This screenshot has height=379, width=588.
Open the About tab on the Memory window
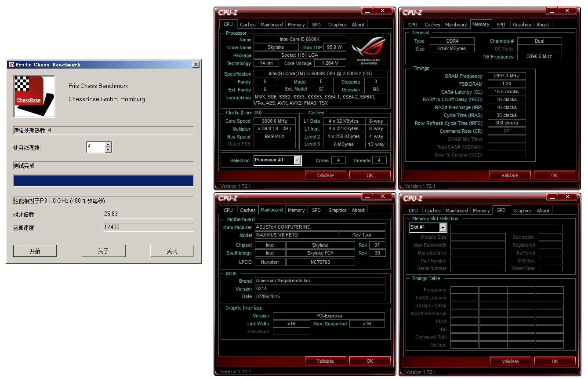pyautogui.click(x=543, y=24)
